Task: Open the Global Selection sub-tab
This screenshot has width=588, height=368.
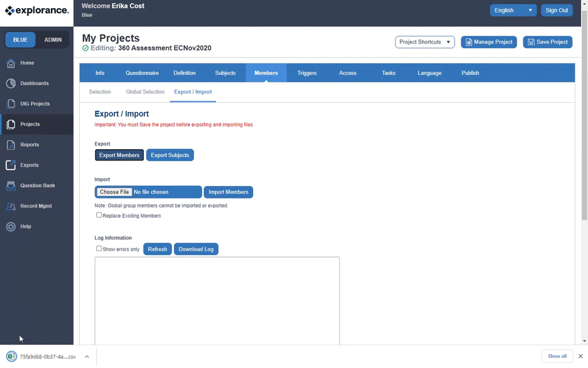Action: point(145,92)
